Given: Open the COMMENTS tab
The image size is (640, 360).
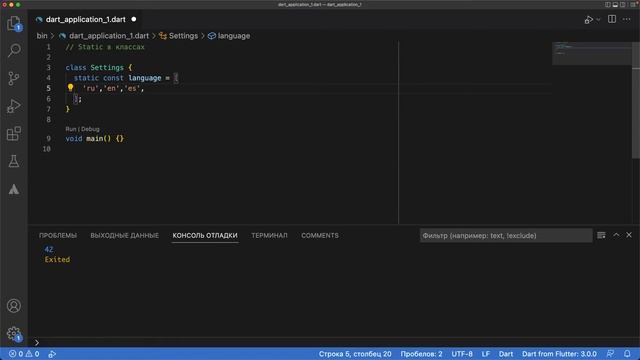Looking at the screenshot, I should click(x=320, y=236).
